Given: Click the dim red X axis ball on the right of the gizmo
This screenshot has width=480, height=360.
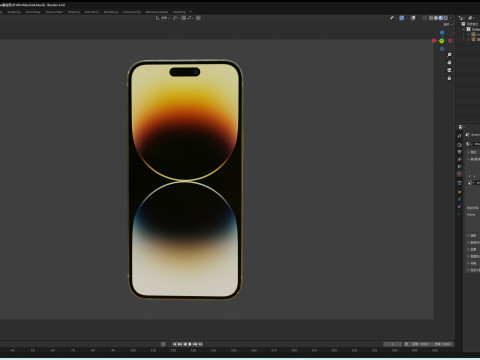Looking at the screenshot, I should click(x=450, y=41).
